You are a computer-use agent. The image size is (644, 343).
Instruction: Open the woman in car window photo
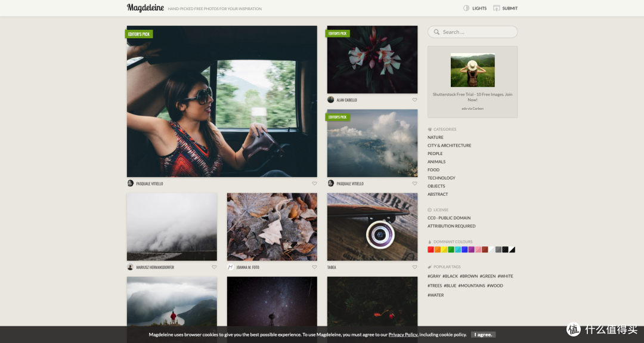click(222, 101)
